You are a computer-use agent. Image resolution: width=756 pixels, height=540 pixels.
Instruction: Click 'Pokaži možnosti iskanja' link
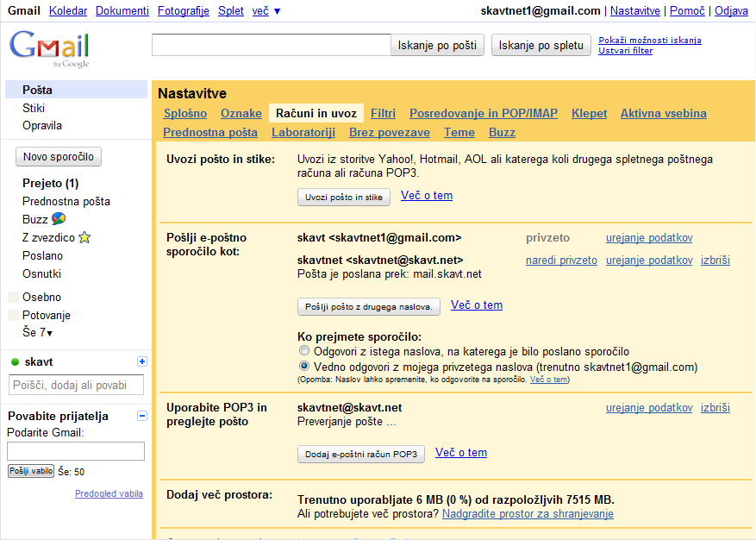(x=650, y=40)
